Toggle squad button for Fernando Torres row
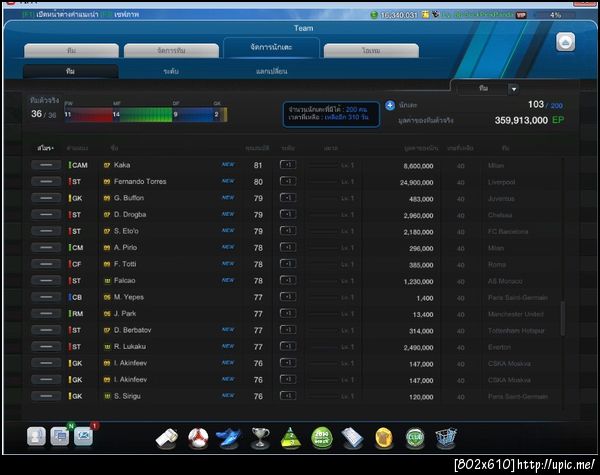600x475 pixels. [46, 181]
